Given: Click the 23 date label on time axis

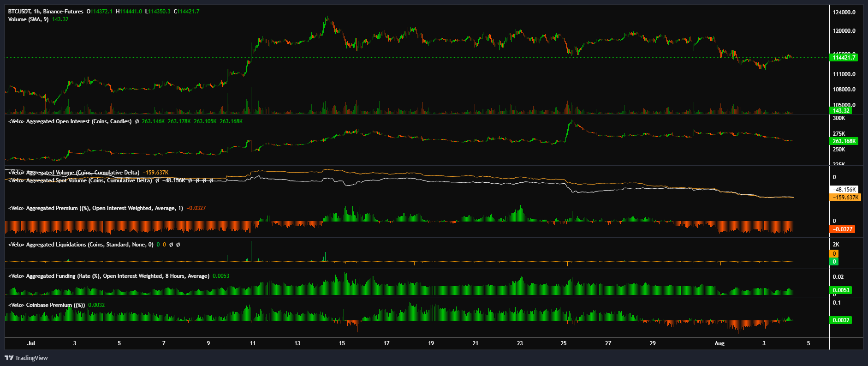Looking at the screenshot, I should (x=520, y=343).
